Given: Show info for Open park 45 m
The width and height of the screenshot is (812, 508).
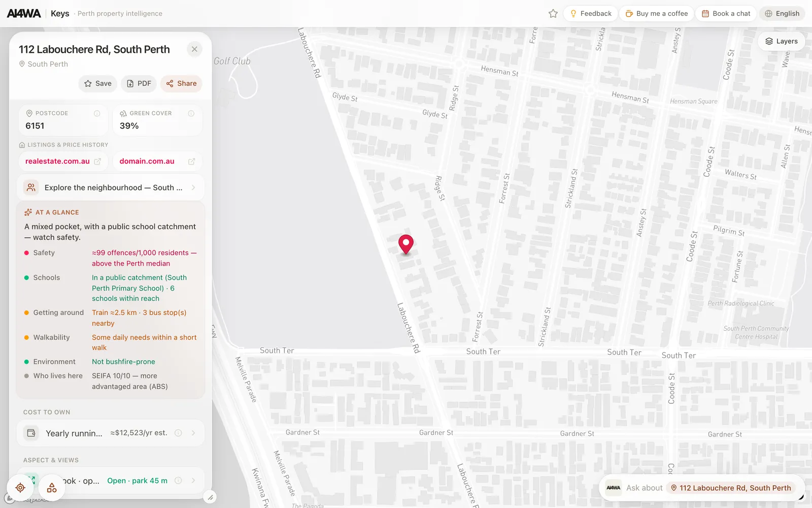Looking at the screenshot, I should click(178, 481).
